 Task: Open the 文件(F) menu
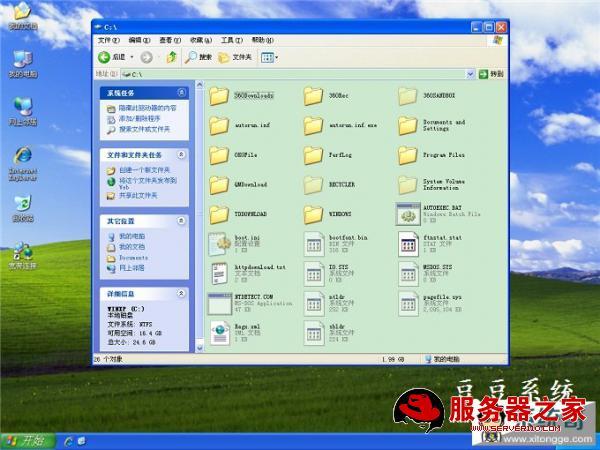pyautogui.click(x=109, y=40)
